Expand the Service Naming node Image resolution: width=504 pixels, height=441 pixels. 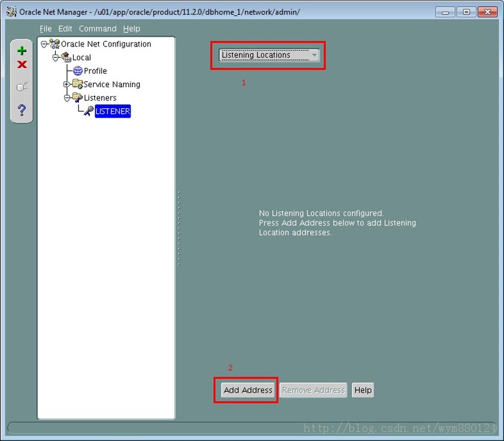[66, 84]
